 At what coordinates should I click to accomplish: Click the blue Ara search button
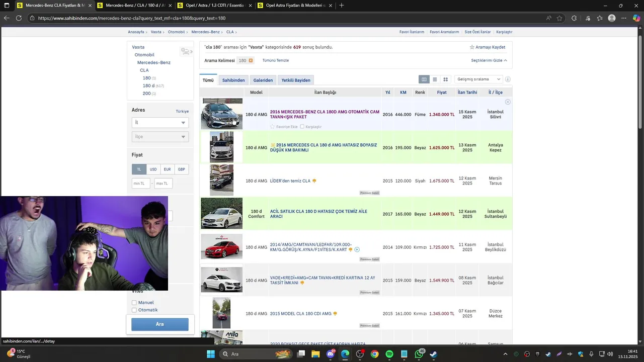point(160,324)
